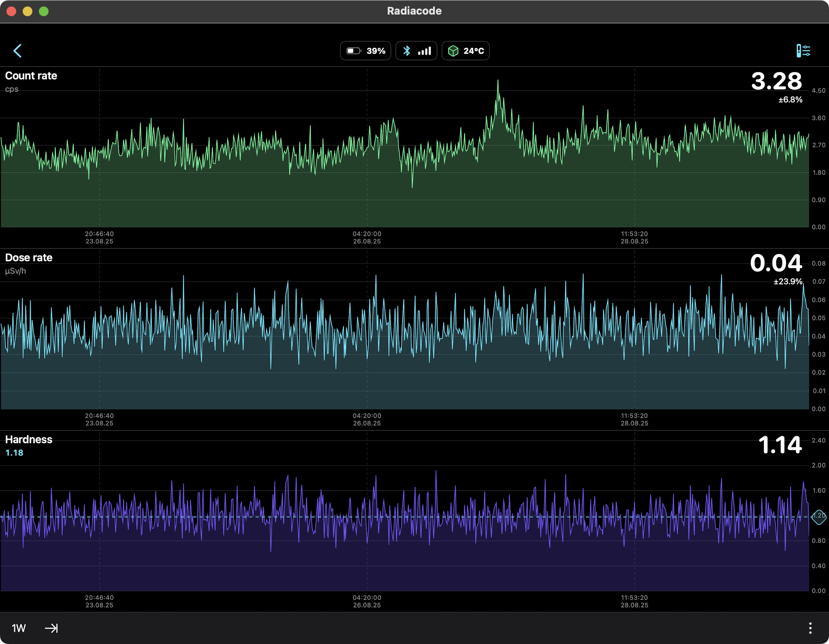Click the tallest count rate peak near 4.50
The height and width of the screenshot is (644, 829).
coord(498,81)
